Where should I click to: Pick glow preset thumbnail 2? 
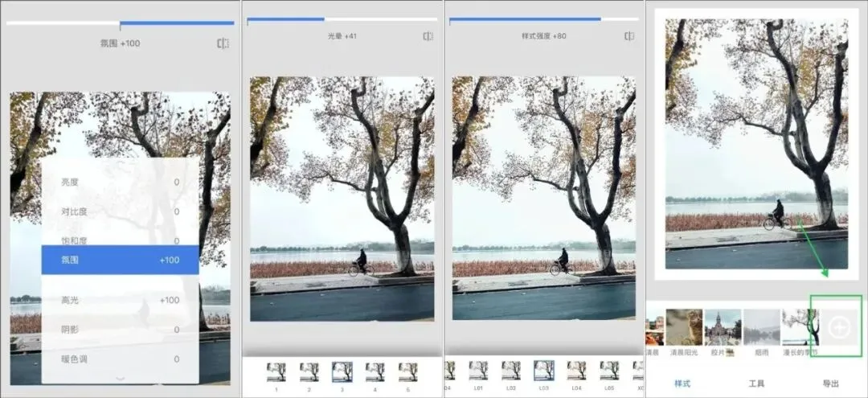coord(309,372)
